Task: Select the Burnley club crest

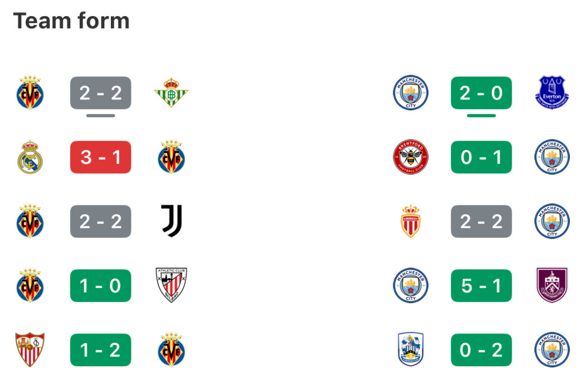Action: pos(551,285)
